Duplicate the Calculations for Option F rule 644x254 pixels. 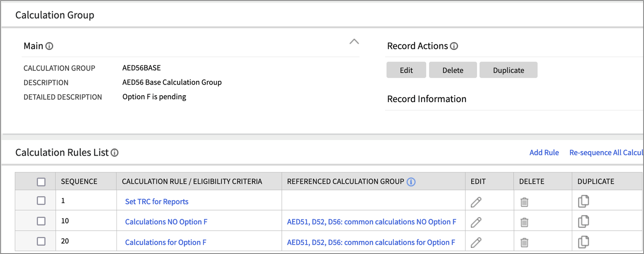click(x=583, y=242)
